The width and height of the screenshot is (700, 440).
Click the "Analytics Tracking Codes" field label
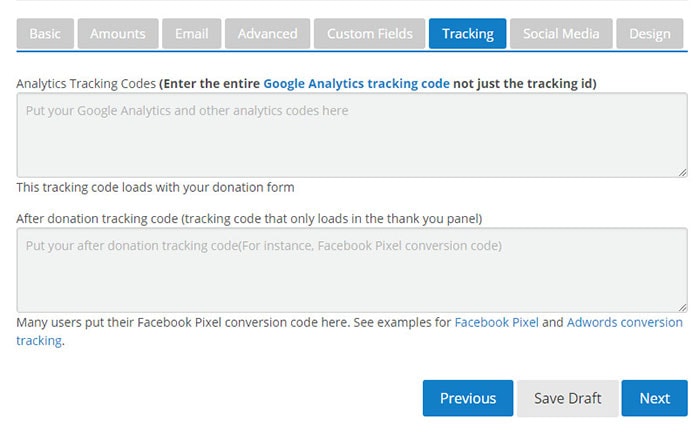click(x=86, y=84)
